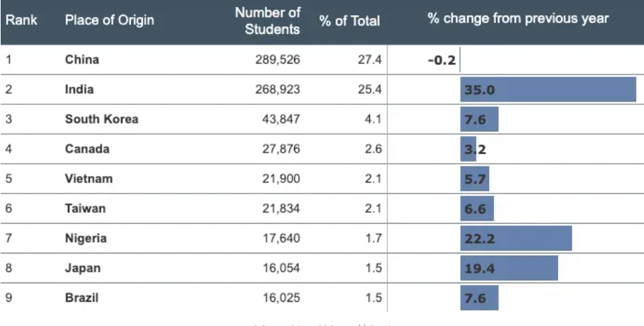
Task: Click Nigeria's 22.2 percent change bar
Action: pos(516,238)
